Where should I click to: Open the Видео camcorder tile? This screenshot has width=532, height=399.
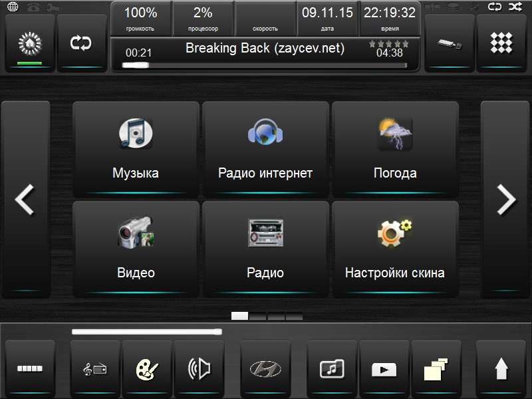(136, 249)
